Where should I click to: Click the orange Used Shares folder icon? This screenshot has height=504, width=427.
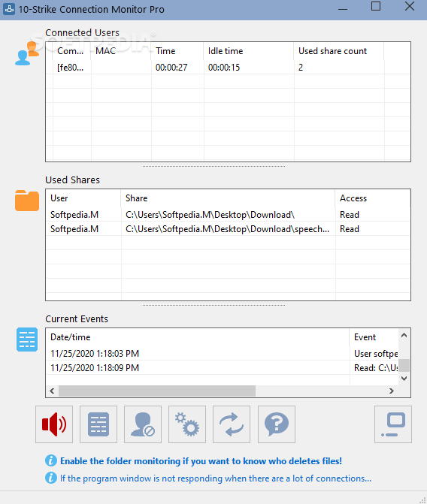(27, 201)
